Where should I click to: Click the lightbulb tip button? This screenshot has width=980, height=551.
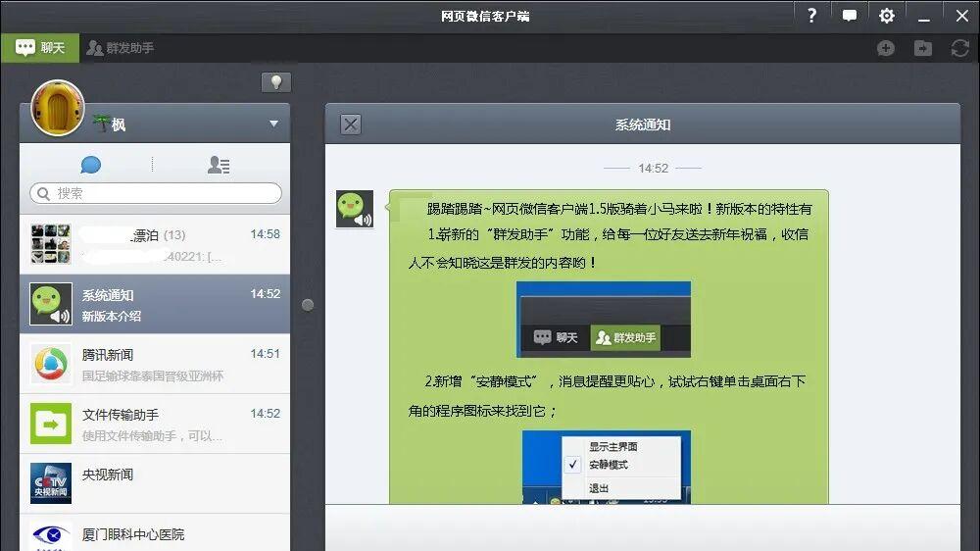pyautogui.click(x=275, y=82)
